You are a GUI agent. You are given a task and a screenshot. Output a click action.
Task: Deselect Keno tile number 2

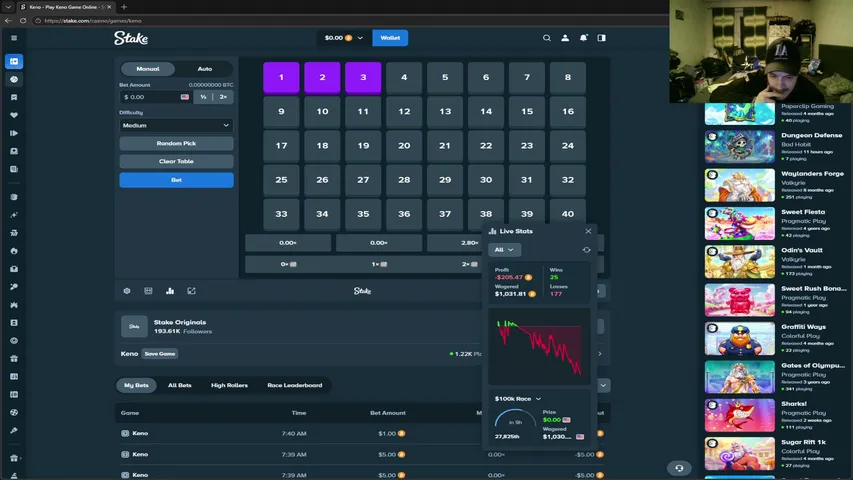pos(322,77)
